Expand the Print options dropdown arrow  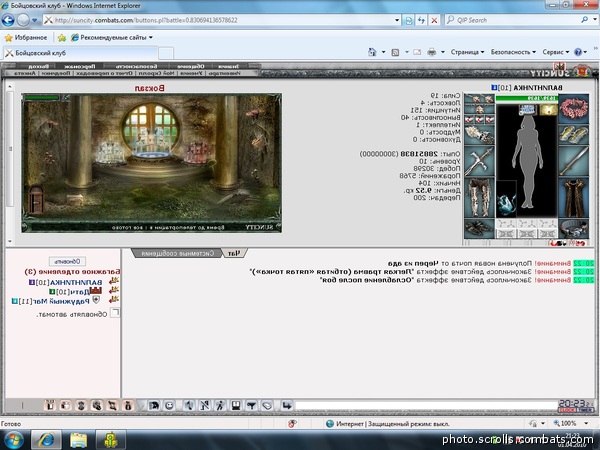(x=442, y=52)
